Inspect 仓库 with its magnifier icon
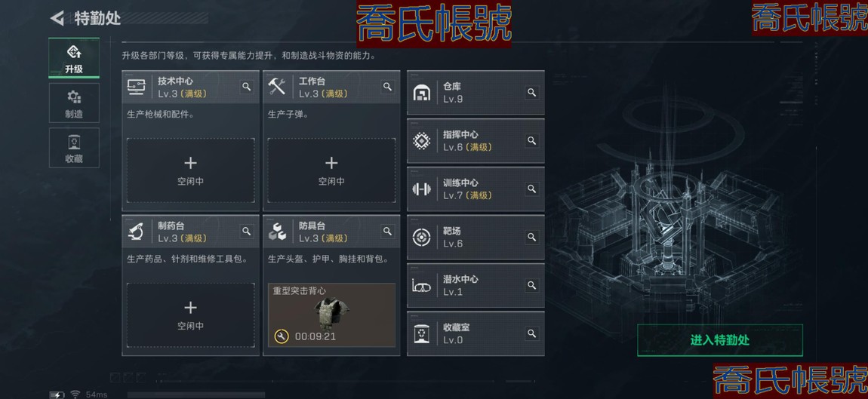 pyautogui.click(x=531, y=93)
